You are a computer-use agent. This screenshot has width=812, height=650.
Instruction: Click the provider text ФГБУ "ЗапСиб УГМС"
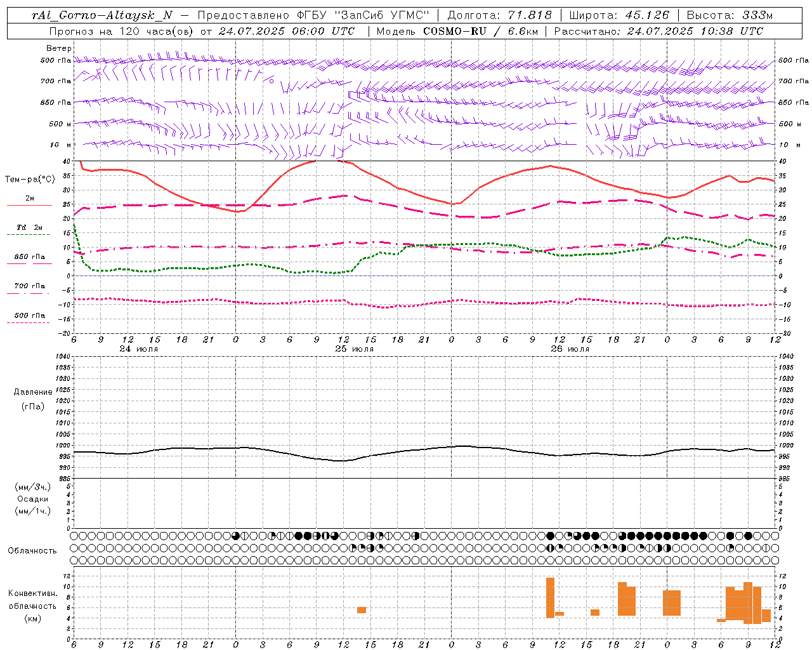click(x=364, y=15)
